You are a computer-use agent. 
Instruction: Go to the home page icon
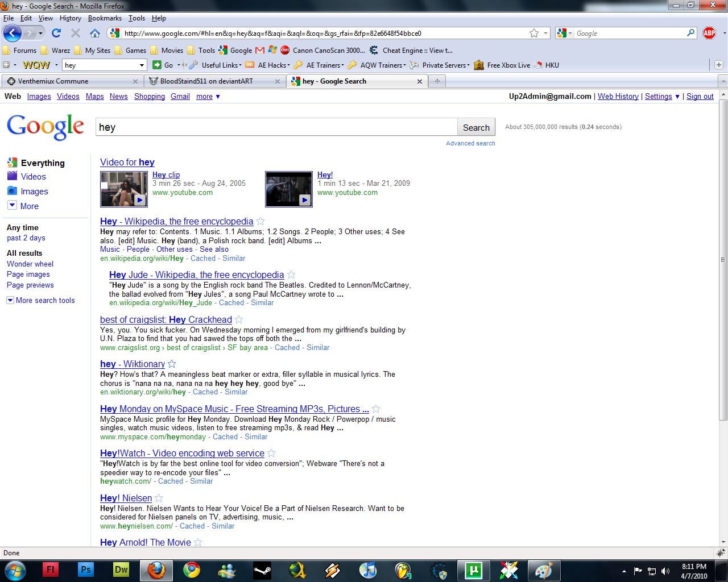coord(95,33)
